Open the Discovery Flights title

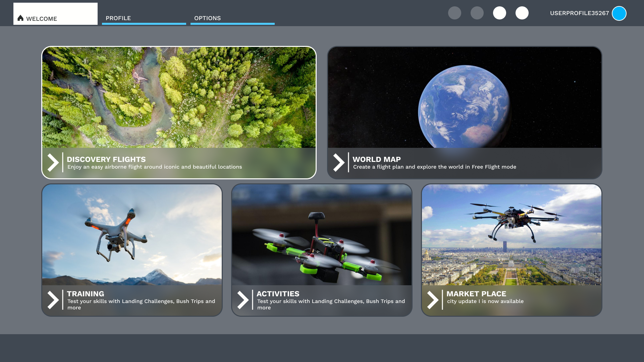(106, 159)
